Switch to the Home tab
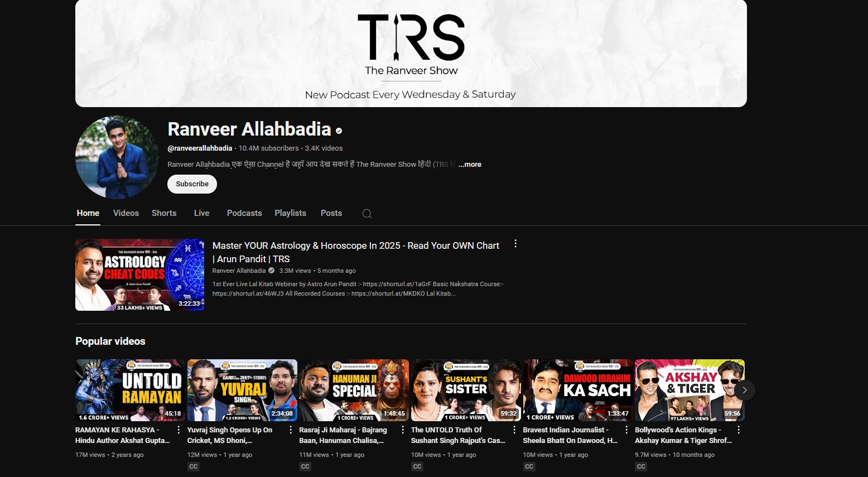This screenshot has height=477, width=868. (88, 213)
